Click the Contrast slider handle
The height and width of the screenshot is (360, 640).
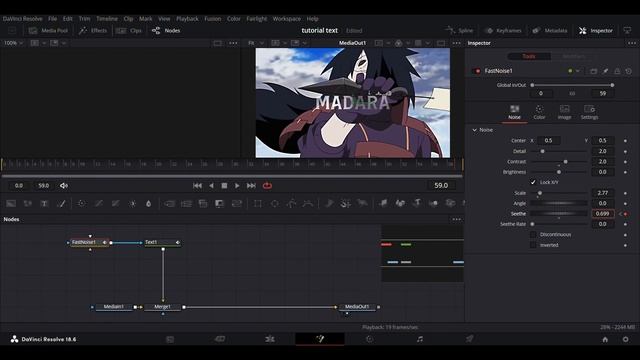click(x=565, y=162)
